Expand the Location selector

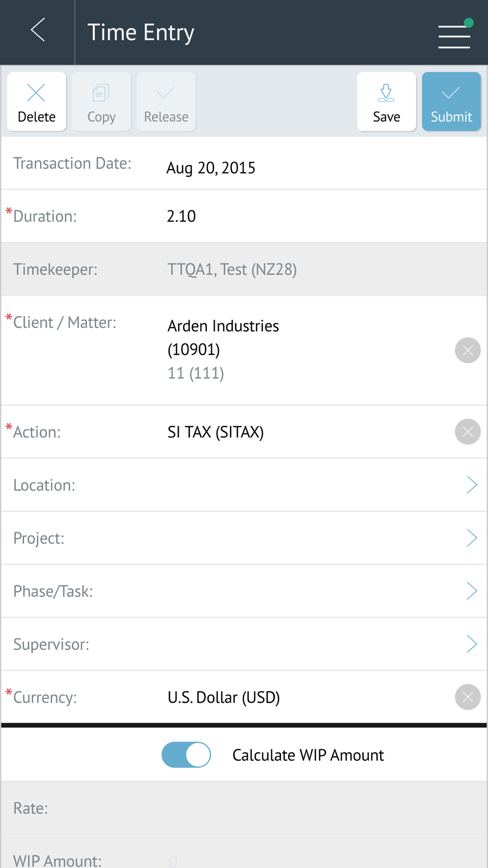coord(244,485)
